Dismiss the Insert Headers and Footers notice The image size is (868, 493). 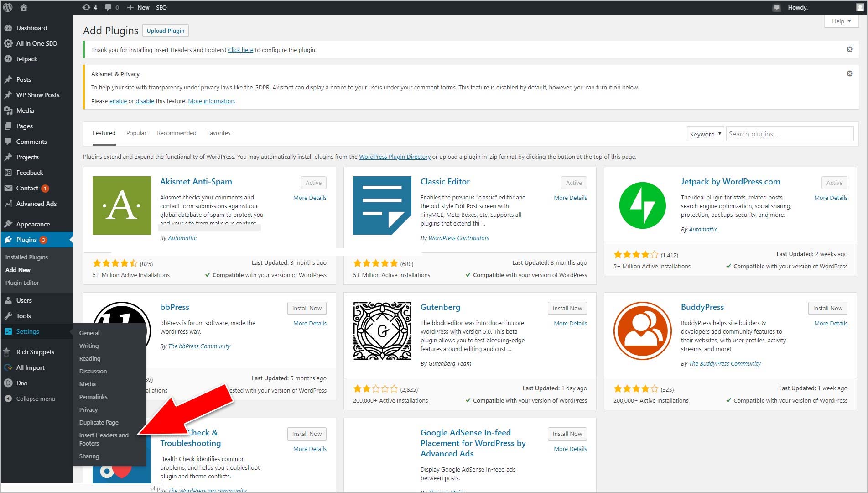849,49
